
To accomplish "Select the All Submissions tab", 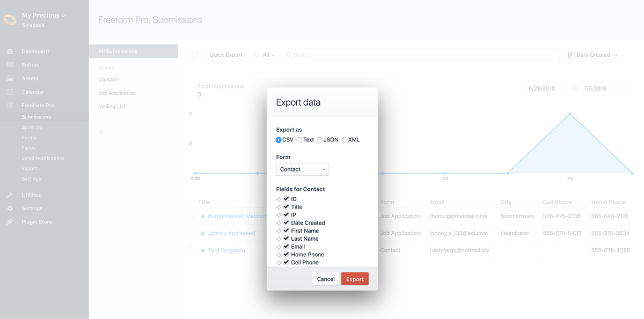I will coord(134,51).
